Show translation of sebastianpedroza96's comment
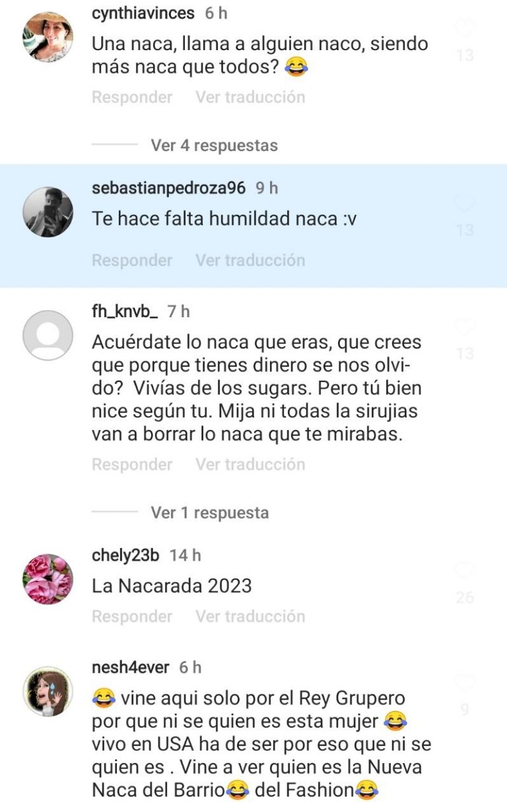 [x=250, y=260]
